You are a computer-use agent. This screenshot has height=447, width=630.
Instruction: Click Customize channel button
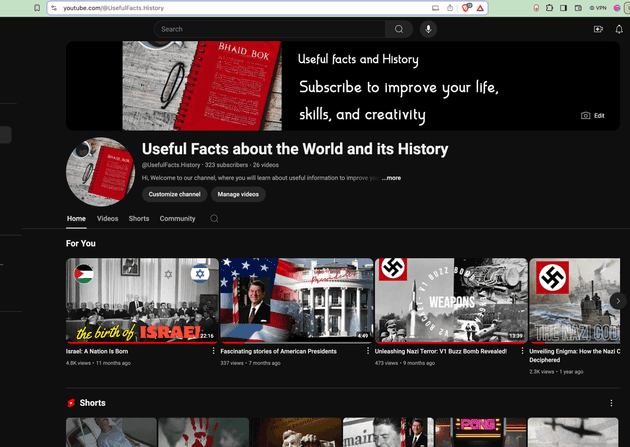tap(174, 194)
